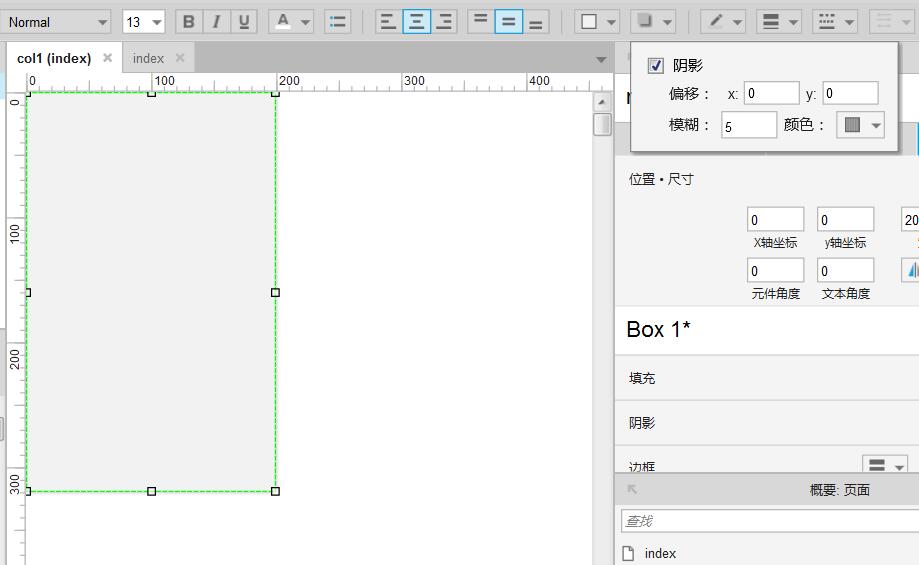
Task: Open the 填充 fill section
Action: tap(642, 378)
